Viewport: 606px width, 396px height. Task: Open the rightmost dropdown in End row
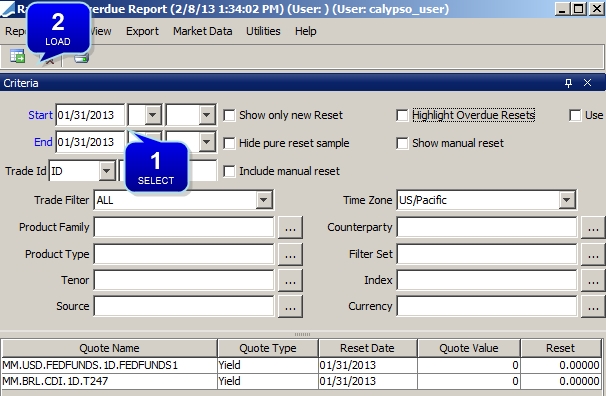tap(207, 142)
